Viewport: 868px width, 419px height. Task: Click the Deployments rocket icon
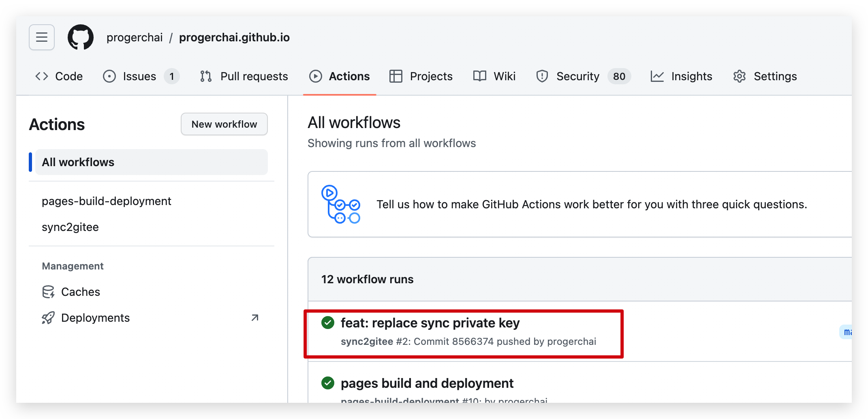coord(48,318)
